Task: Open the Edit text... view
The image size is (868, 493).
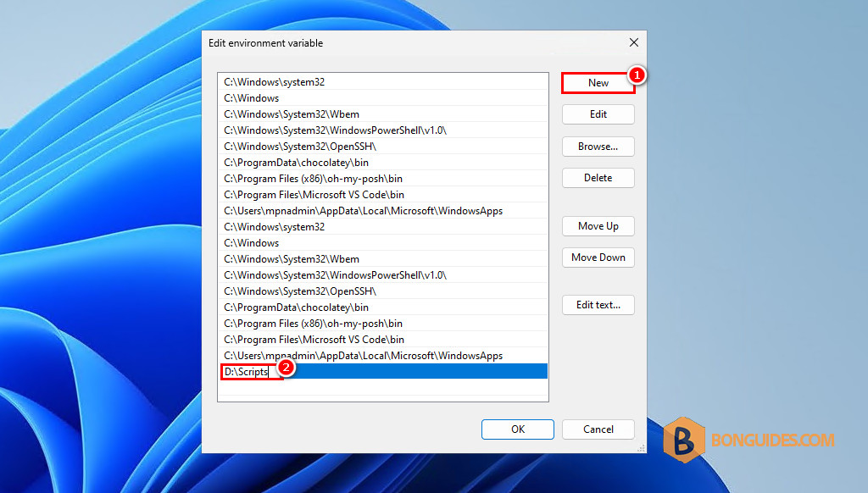Action: point(598,305)
